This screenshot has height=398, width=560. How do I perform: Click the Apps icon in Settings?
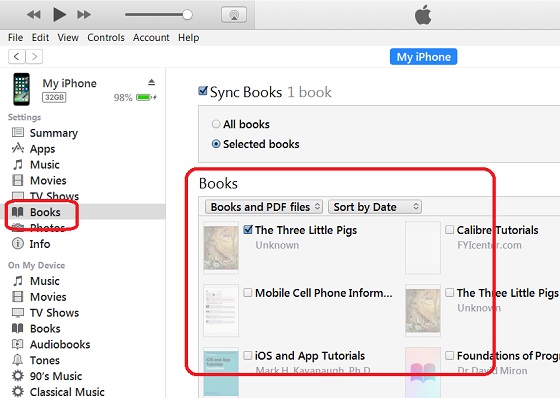[x=18, y=148]
